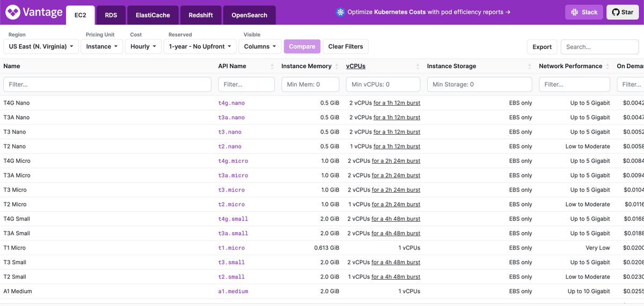Open the t4g.micro API name link
This screenshot has height=306, width=644.
click(x=233, y=161)
